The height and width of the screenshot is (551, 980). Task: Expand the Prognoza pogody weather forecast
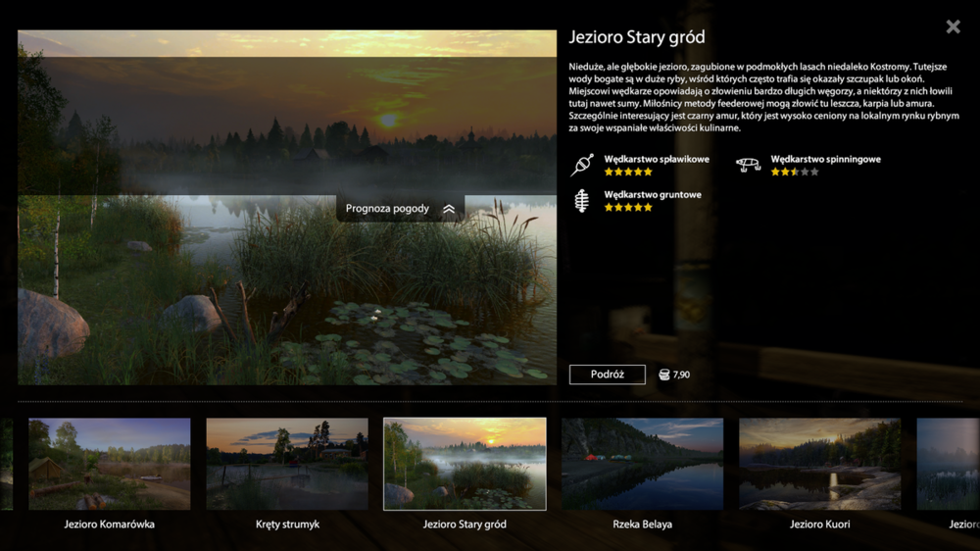[400, 208]
